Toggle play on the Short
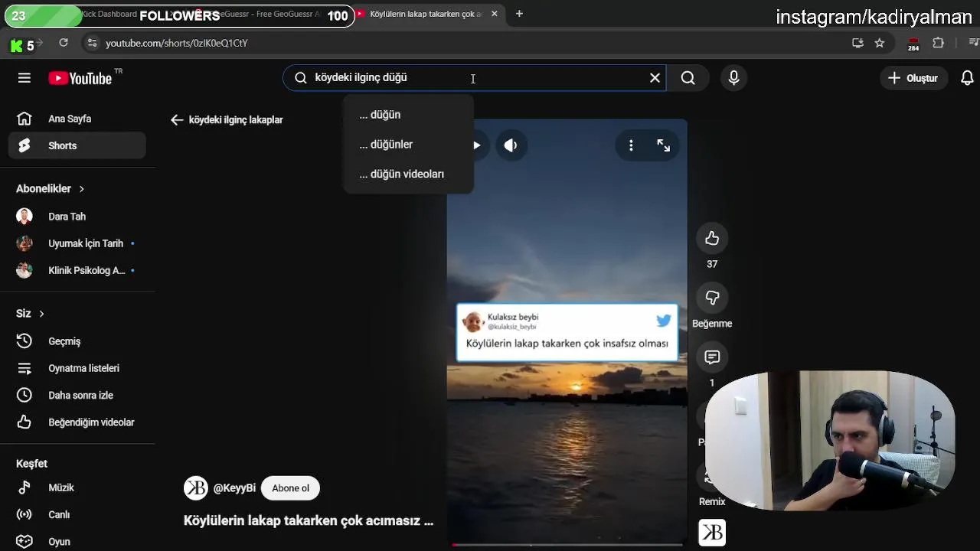 point(476,145)
